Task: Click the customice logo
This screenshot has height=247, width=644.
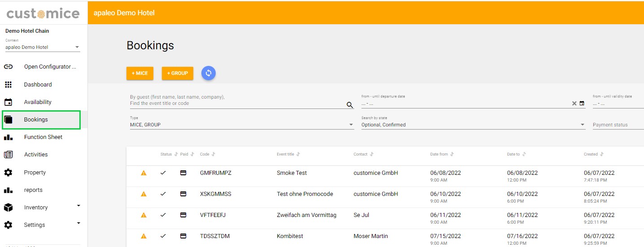Action: click(x=43, y=13)
